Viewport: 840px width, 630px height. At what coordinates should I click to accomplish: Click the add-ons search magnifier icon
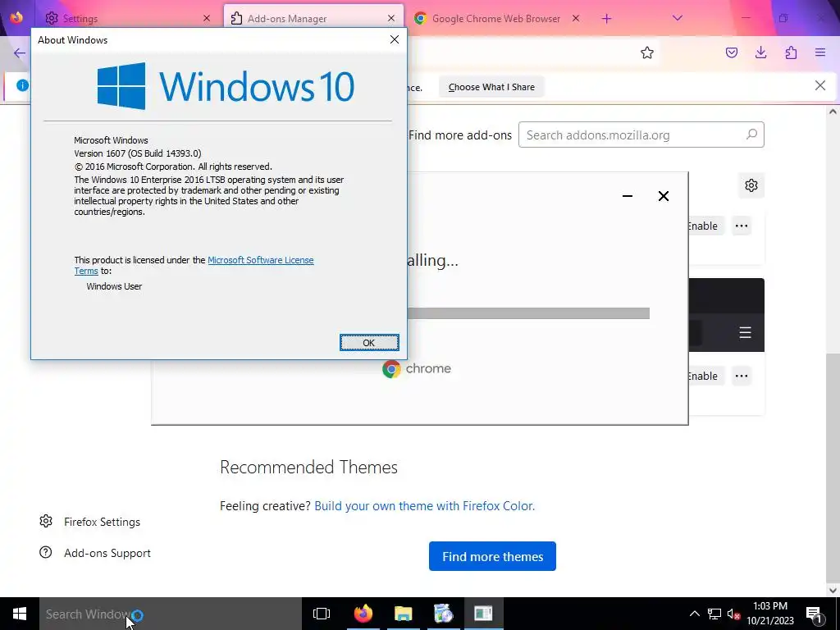(x=751, y=135)
